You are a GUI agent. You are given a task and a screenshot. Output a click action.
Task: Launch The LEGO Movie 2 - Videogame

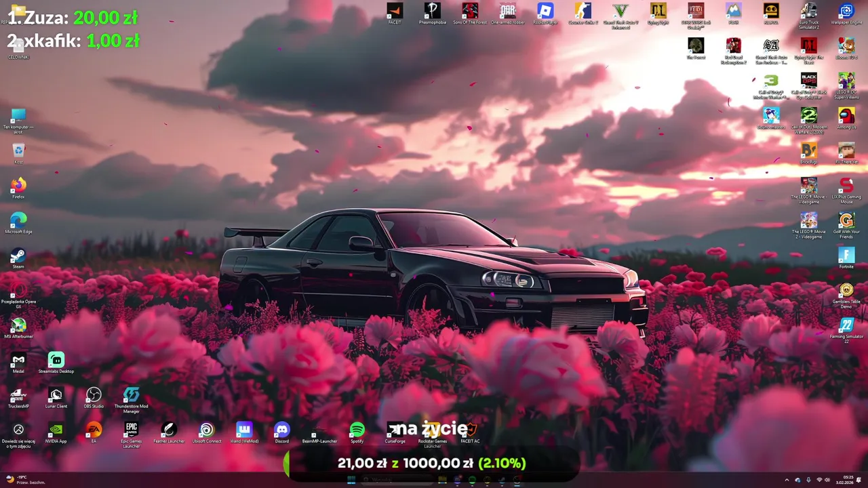pos(808,226)
